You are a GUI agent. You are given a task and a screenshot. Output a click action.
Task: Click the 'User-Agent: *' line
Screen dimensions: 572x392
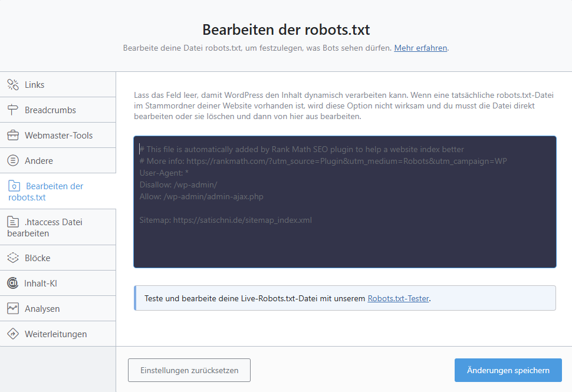[164, 173]
